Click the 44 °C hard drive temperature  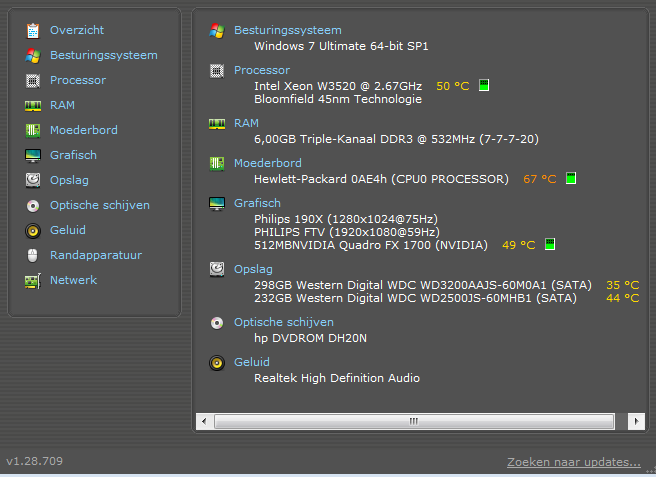coord(623,298)
